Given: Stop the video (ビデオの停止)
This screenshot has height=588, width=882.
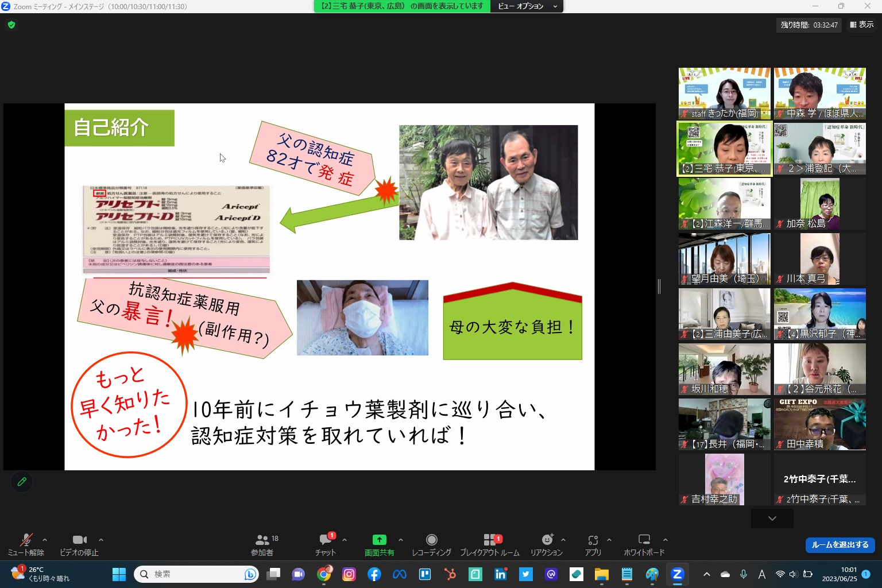Looking at the screenshot, I should coord(79,544).
